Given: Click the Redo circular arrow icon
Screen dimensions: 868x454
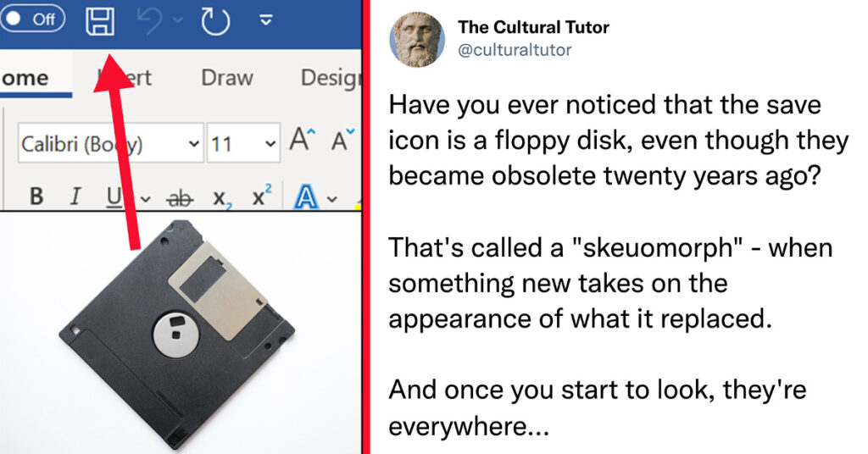Looking at the screenshot, I should [x=215, y=21].
